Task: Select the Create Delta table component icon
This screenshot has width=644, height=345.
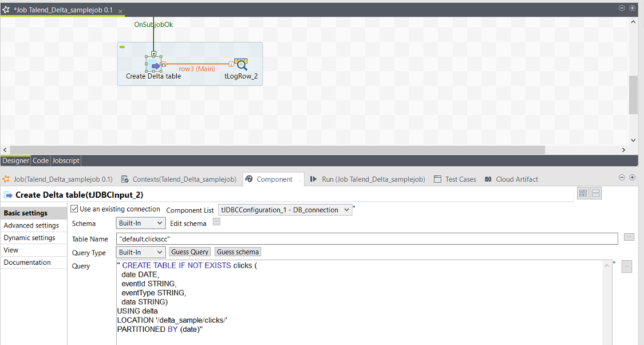Action: pos(154,64)
